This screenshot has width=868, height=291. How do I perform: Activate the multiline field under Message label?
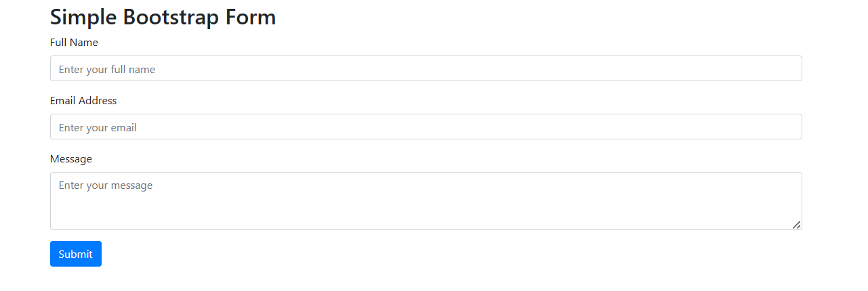[426, 201]
